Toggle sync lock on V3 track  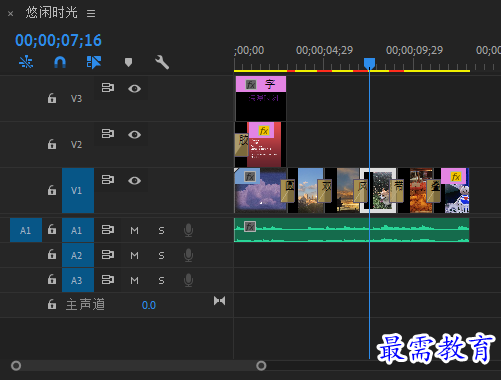pyautogui.click(x=108, y=88)
